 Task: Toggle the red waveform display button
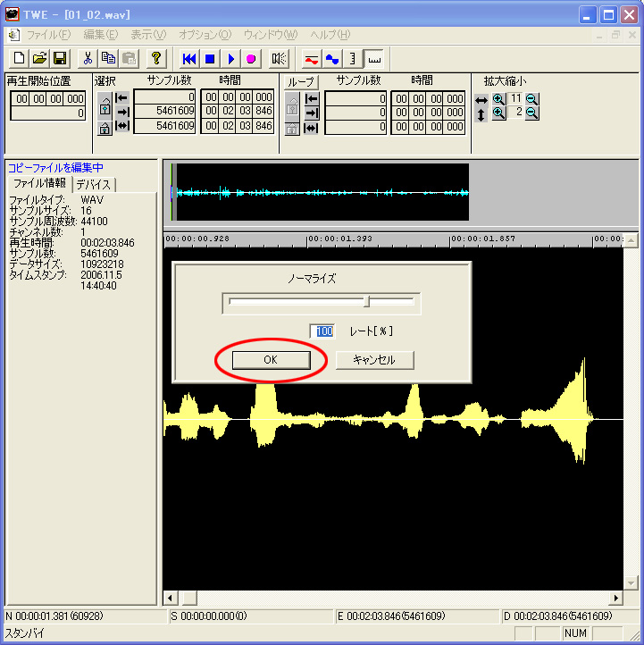(x=311, y=59)
